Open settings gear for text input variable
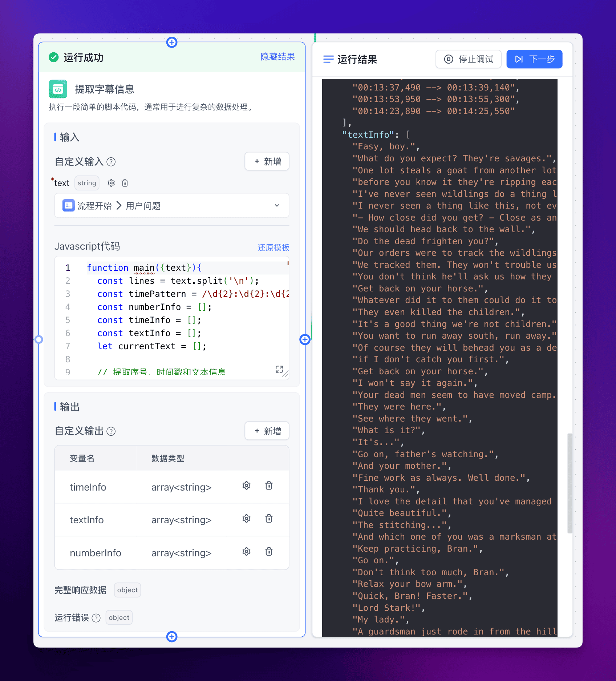Image resolution: width=616 pixels, height=681 pixels. tap(111, 183)
